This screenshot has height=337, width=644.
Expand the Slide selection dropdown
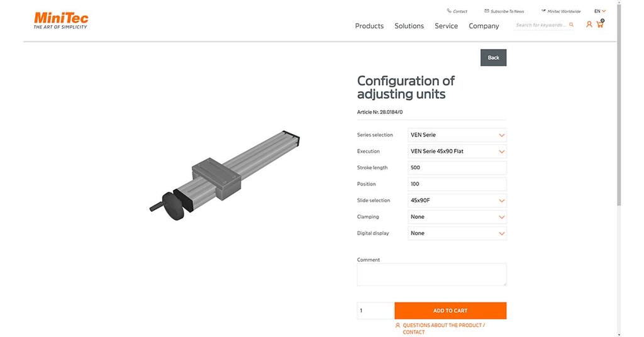(457, 201)
